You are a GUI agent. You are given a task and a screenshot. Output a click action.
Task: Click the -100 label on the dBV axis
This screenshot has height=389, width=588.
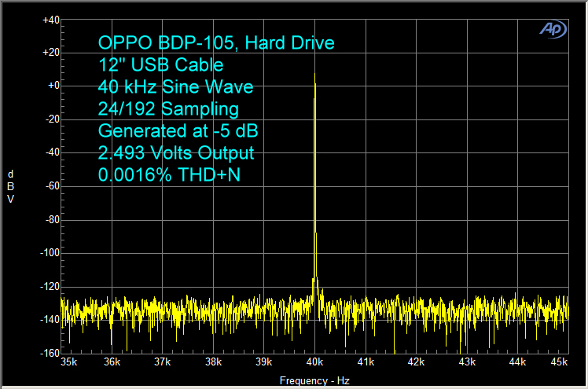tap(49, 253)
